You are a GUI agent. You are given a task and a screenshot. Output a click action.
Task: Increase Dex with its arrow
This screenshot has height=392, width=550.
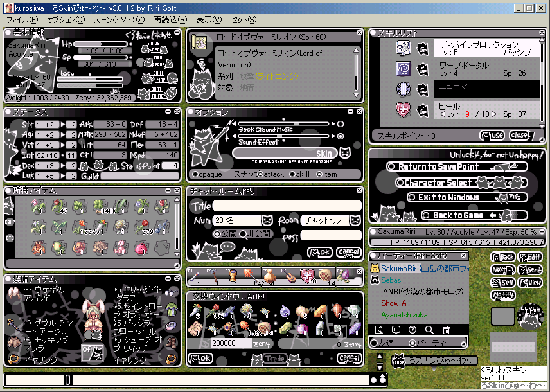[x=63, y=166]
